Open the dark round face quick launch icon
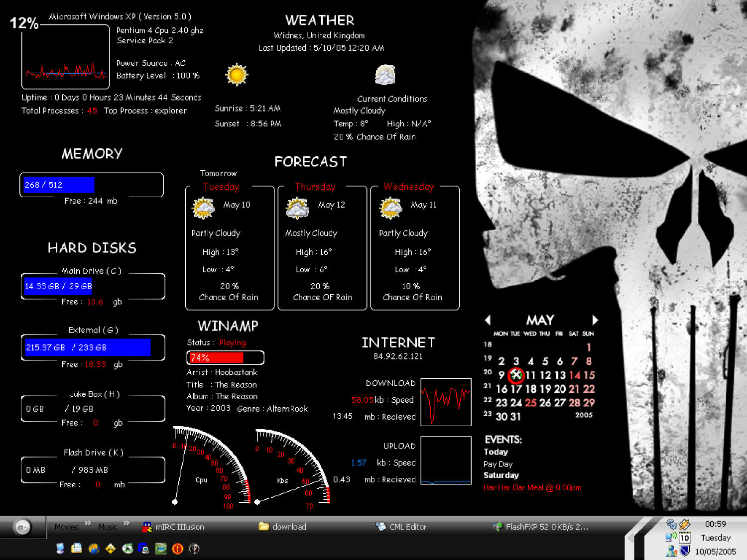 click(x=194, y=549)
